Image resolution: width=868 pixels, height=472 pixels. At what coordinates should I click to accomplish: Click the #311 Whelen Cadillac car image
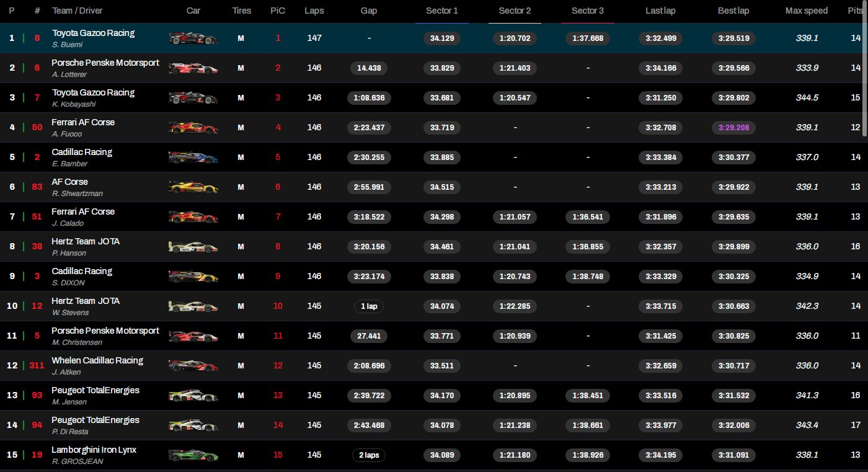click(193, 366)
